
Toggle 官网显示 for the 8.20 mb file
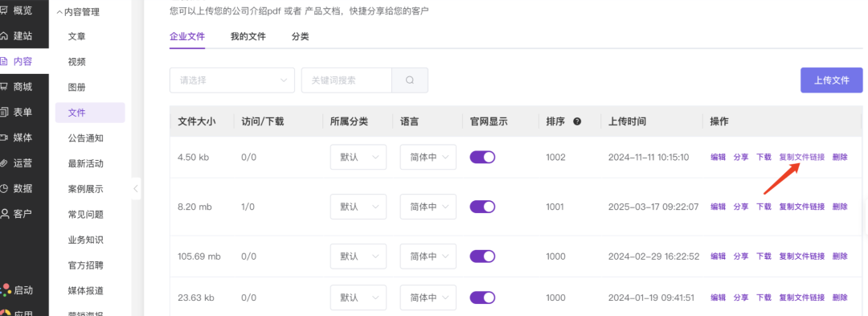tap(482, 207)
